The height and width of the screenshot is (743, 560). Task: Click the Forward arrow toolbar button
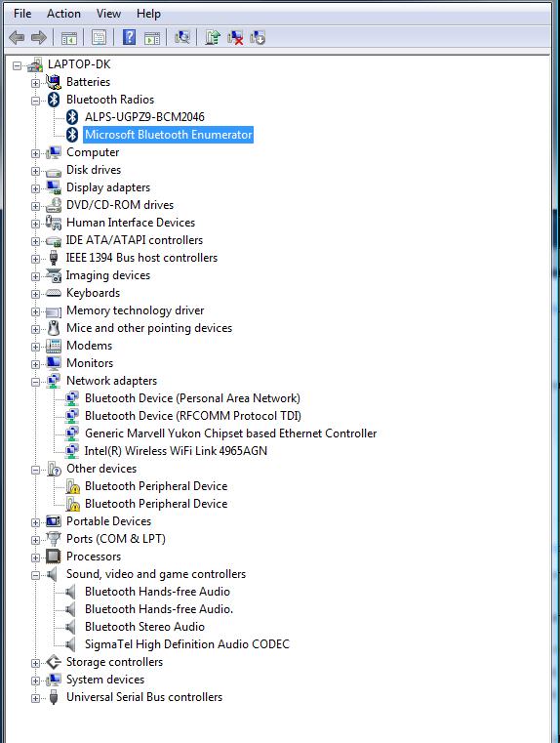(x=39, y=37)
